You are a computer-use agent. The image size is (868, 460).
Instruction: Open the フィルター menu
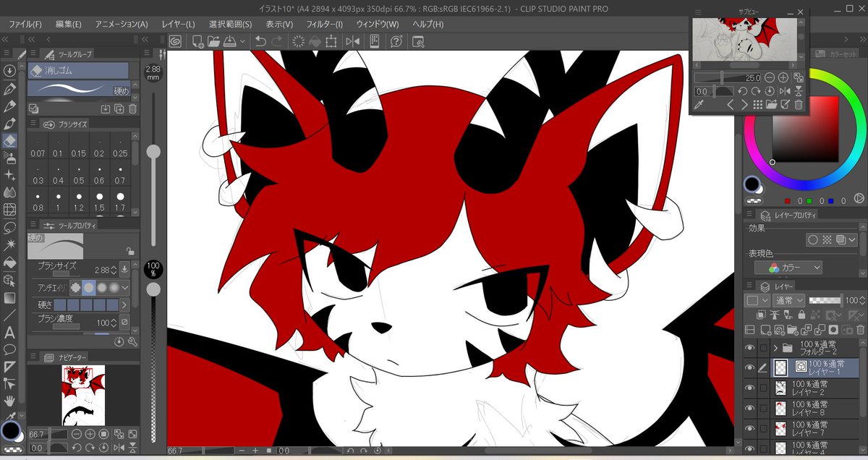323,24
